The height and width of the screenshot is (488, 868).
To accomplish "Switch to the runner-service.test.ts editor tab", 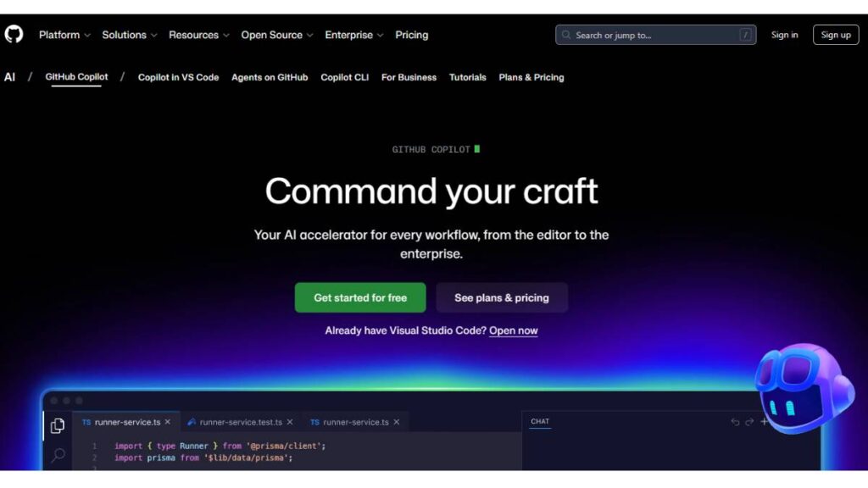I will (x=240, y=421).
